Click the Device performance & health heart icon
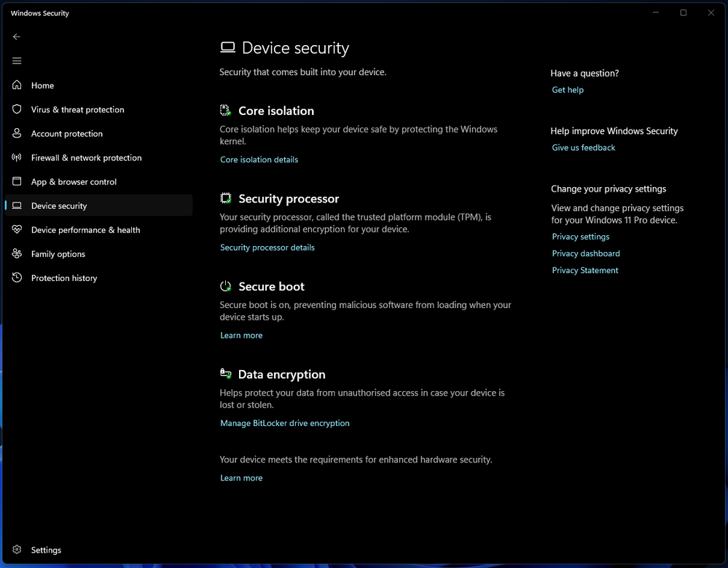This screenshot has width=728, height=568. click(x=17, y=229)
